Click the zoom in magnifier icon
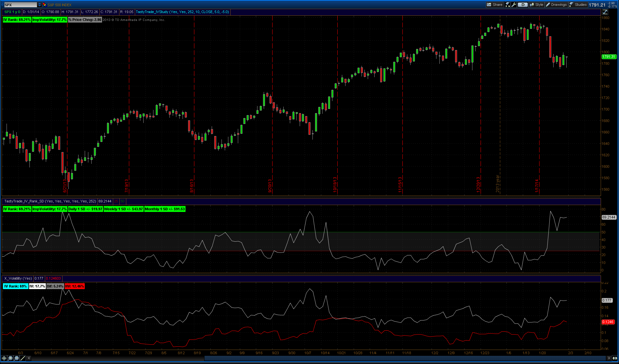The width and height of the screenshot is (619, 364). click(x=10, y=358)
